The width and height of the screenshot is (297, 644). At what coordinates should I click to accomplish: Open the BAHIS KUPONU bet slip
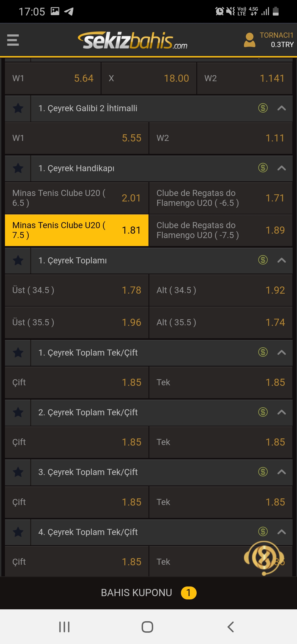(148, 593)
